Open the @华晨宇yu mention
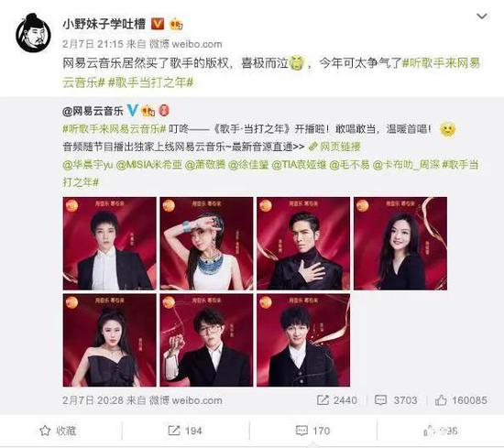 coord(88,165)
